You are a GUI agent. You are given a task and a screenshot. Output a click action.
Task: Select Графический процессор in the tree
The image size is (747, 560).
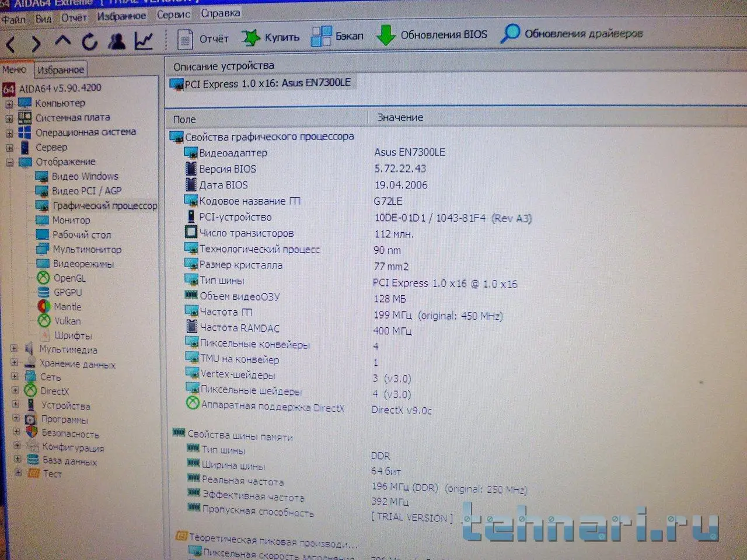point(97,205)
